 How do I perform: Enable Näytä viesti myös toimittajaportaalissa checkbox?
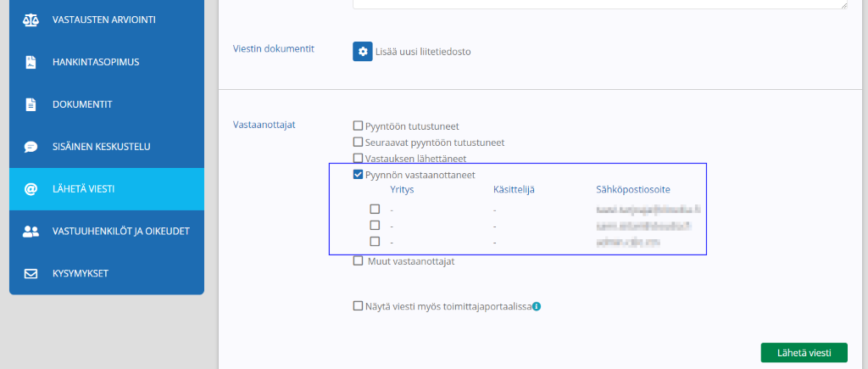pos(359,306)
